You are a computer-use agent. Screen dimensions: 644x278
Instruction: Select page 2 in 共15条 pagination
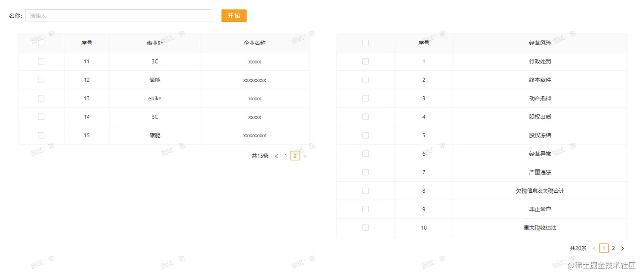coord(295,156)
